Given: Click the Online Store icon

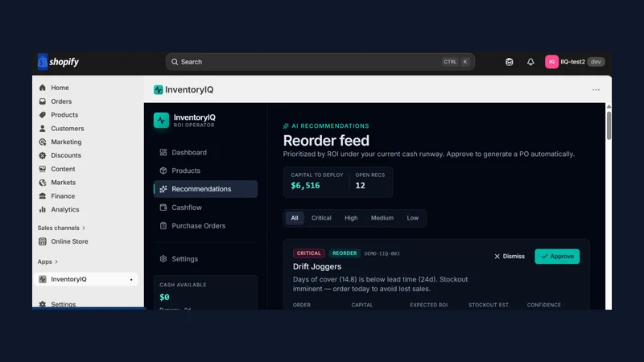Looking at the screenshot, I should click(x=43, y=242).
